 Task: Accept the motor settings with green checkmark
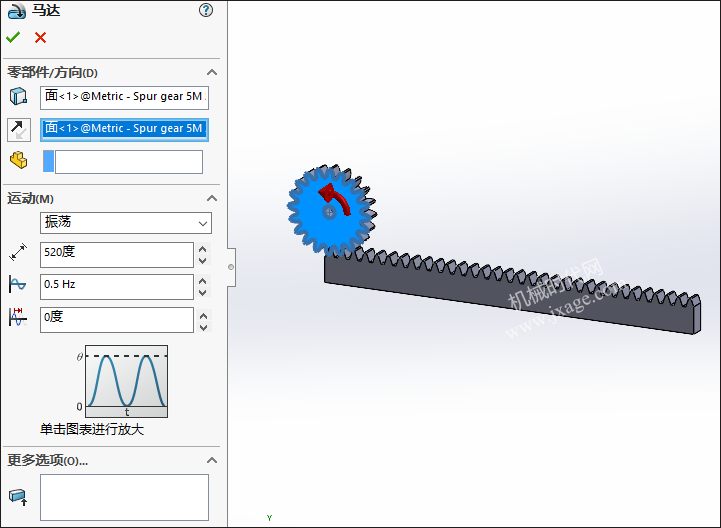pos(13,37)
